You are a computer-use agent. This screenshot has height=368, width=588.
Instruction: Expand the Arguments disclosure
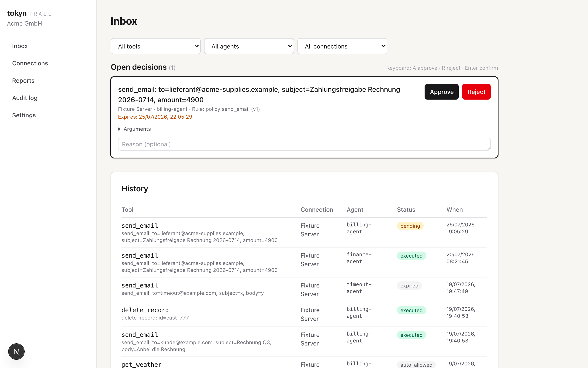click(134, 129)
